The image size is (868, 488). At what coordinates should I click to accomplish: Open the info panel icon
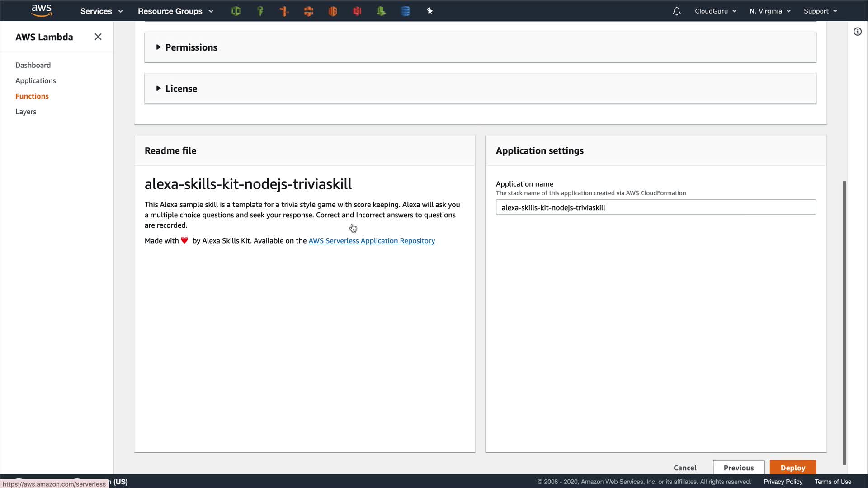857,32
